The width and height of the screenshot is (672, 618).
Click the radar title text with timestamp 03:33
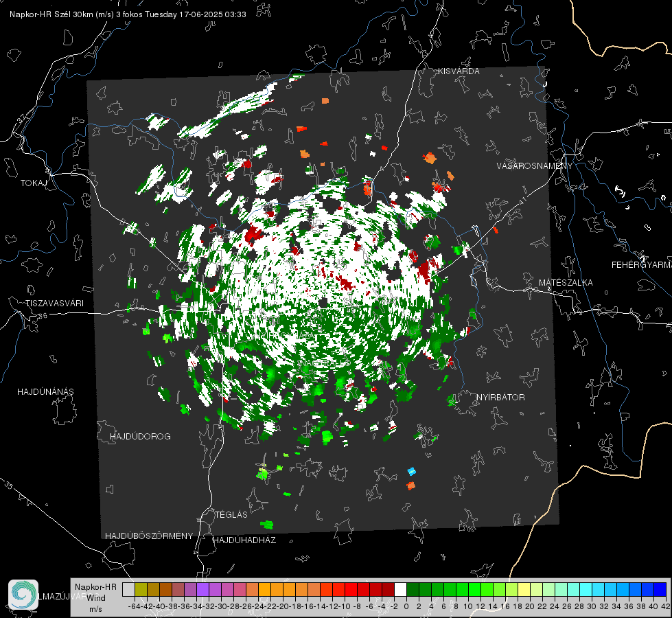pos(128,14)
